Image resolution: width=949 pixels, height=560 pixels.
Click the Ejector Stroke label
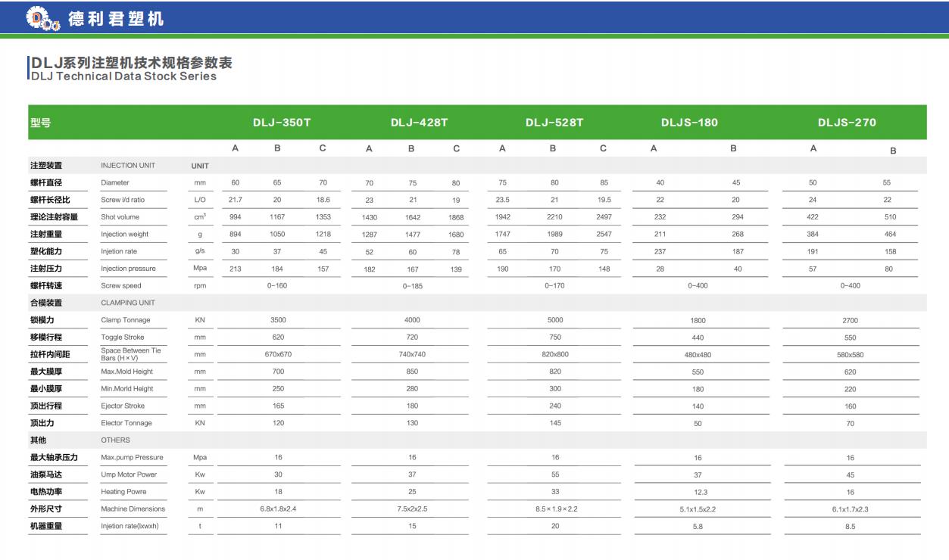[x=123, y=406]
